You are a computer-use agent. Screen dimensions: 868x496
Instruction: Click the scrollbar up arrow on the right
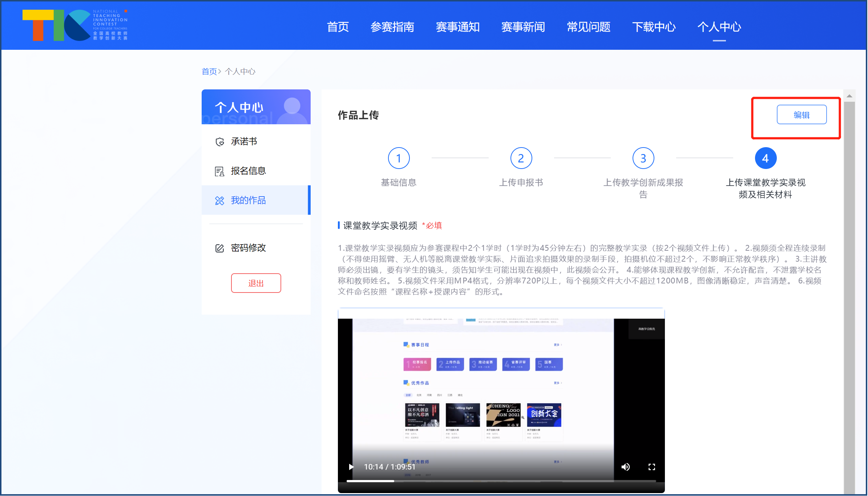[x=849, y=95]
